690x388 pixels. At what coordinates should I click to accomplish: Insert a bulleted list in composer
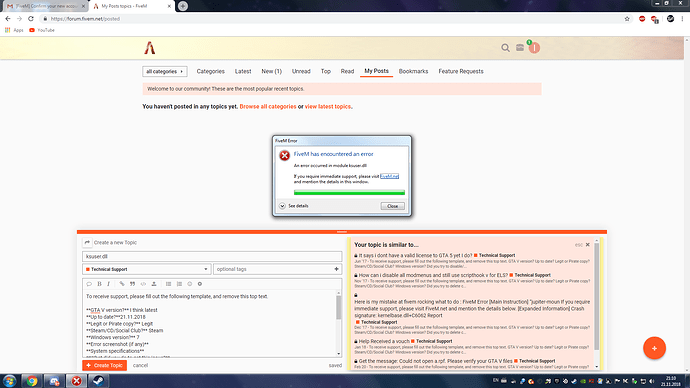(x=169, y=284)
